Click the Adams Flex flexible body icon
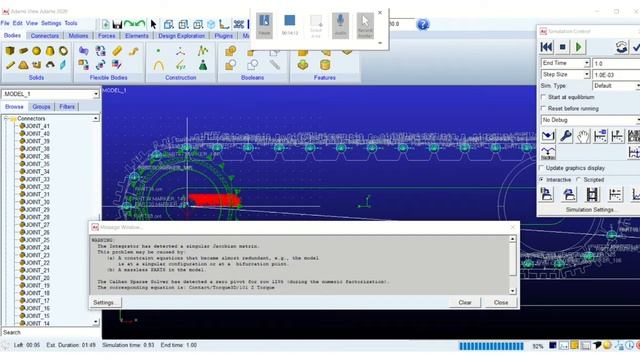The width and height of the screenshot is (640, 360). pyautogui.click(x=84, y=51)
